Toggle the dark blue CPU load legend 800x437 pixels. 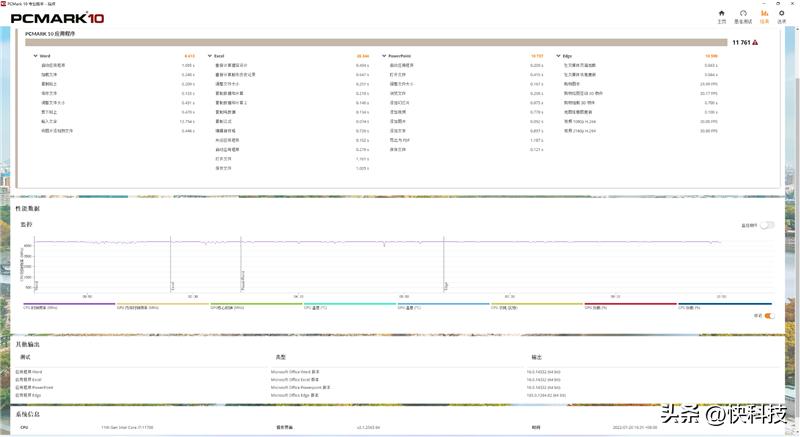[725, 306]
